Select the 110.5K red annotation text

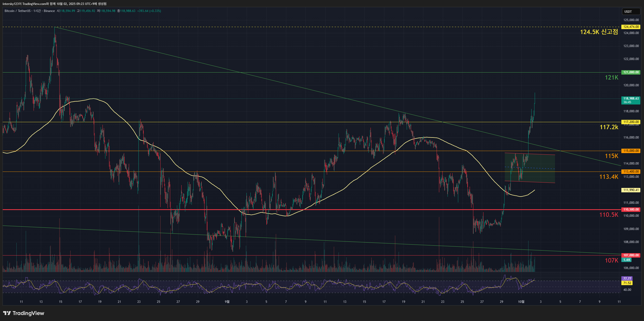coord(609,215)
